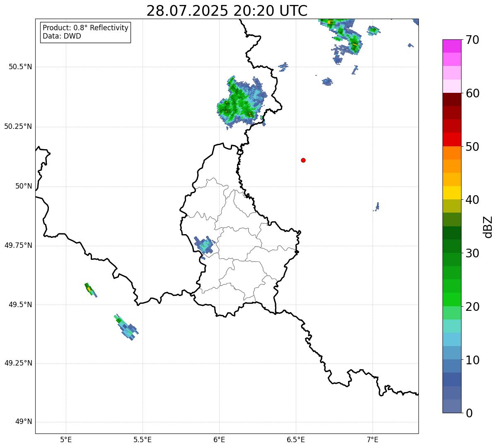498x448 pixels.
Task: Click the bright red colorbar segment above 50
Action: pos(452,139)
